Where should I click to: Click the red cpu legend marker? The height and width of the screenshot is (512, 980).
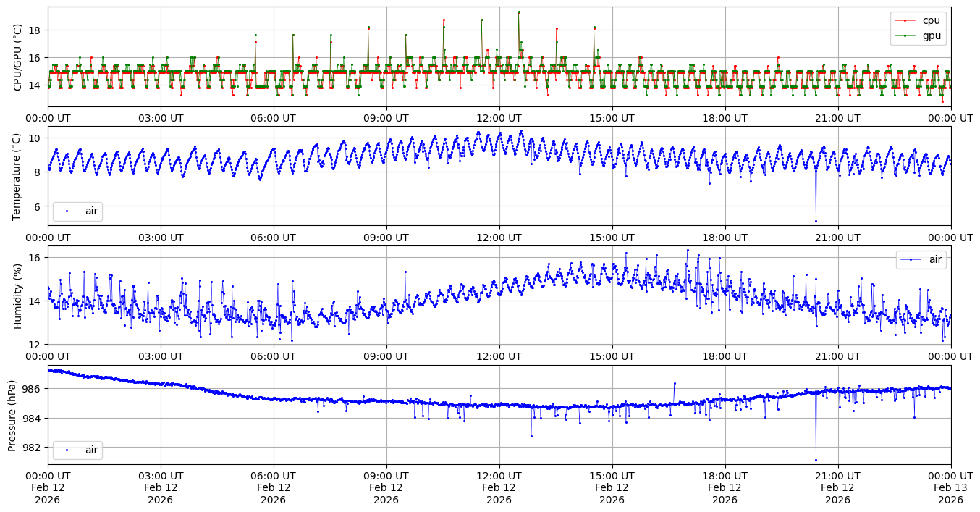pos(906,21)
